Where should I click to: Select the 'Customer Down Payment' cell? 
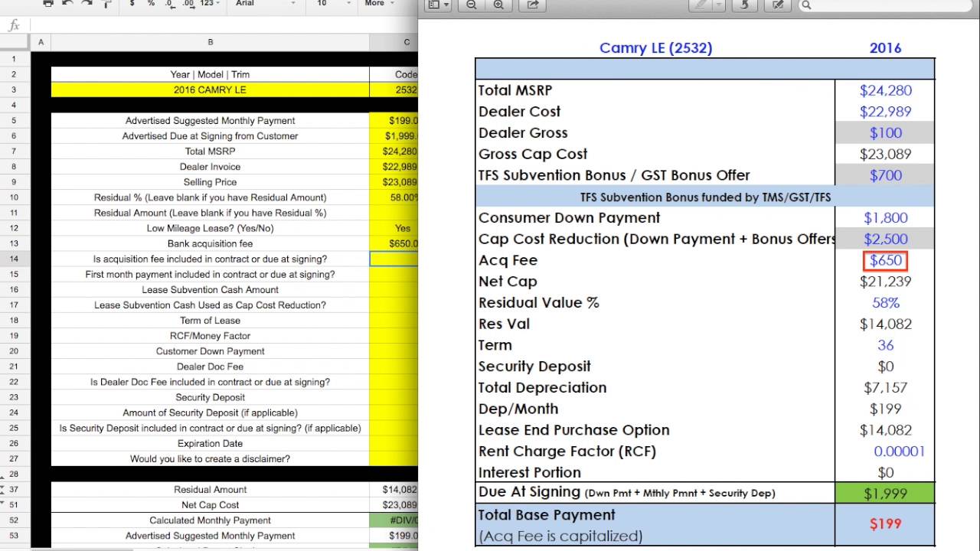(x=210, y=350)
